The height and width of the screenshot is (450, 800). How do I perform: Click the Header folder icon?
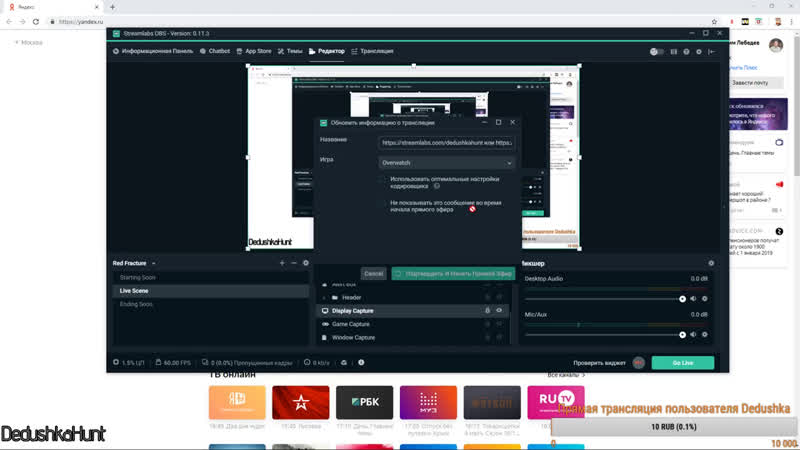335,297
